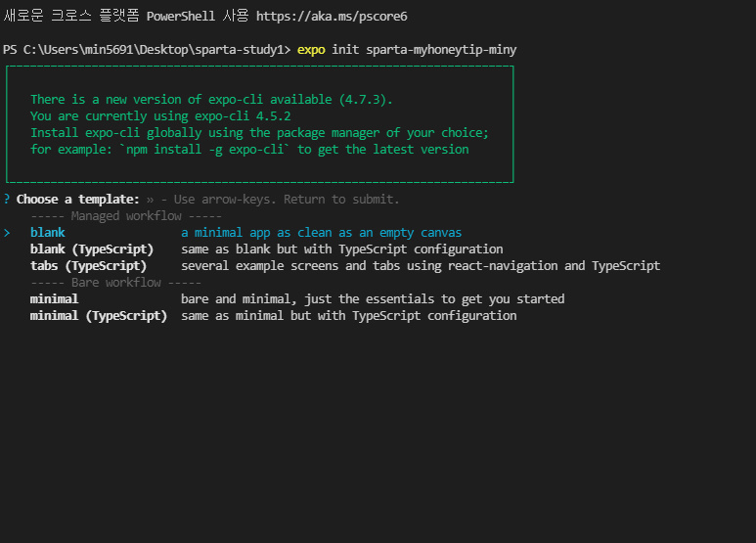756x543 pixels.
Task: Select the 'minimal' bare workflow template
Action: click(x=54, y=299)
